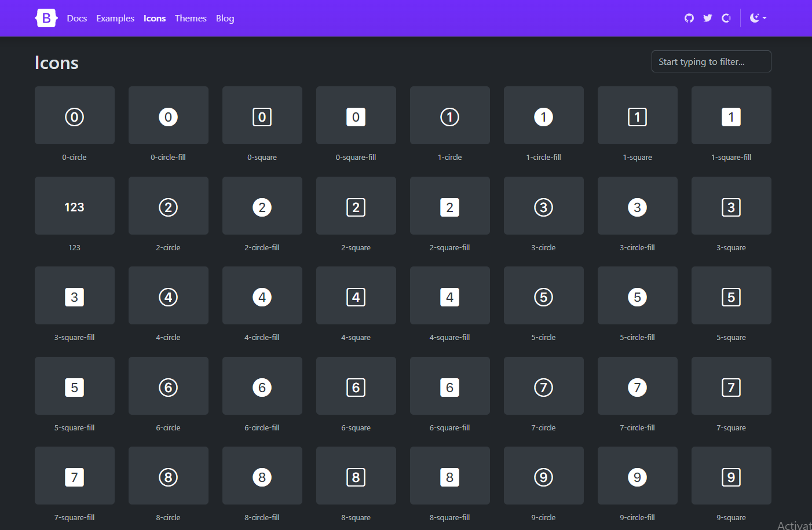Open the 7-square icon
Viewport: 812px width, 530px height.
point(731,386)
